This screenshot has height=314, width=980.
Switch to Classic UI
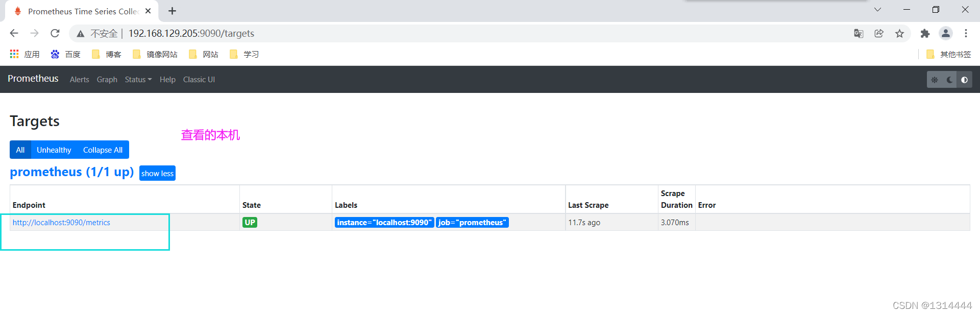coord(199,80)
